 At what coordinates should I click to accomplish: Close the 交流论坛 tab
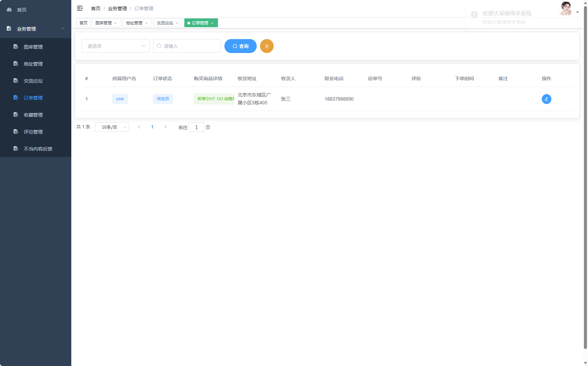pyautogui.click(x=177, y=23)
